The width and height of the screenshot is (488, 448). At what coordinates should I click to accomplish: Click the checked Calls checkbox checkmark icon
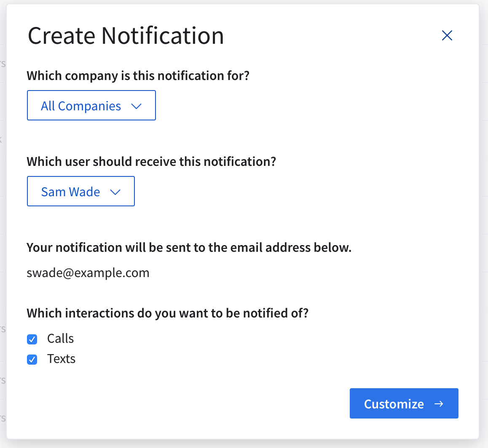tap(32, 339)
